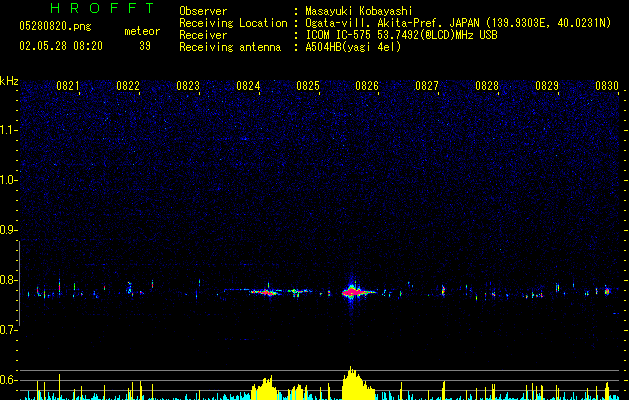629x400 pixels.
Task: Click the 0.6 frequency axis label
Action: (x=8, y=380)
